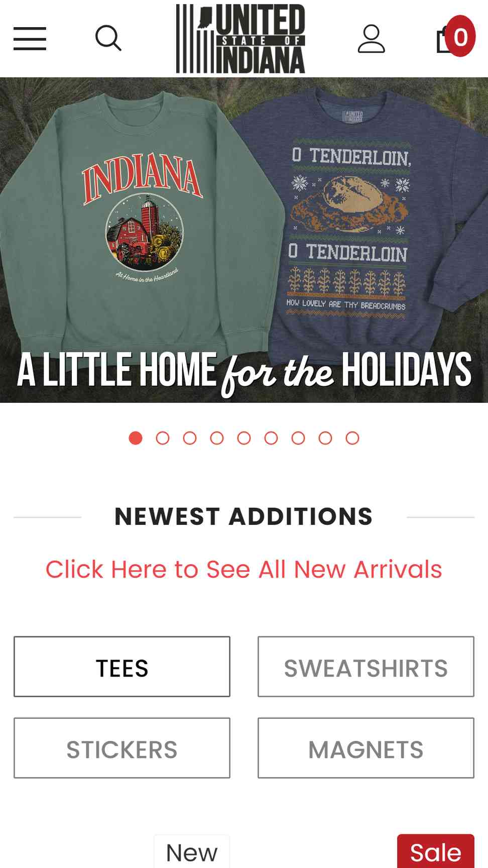View the shopping bag cart

click(x=445, y=39)
